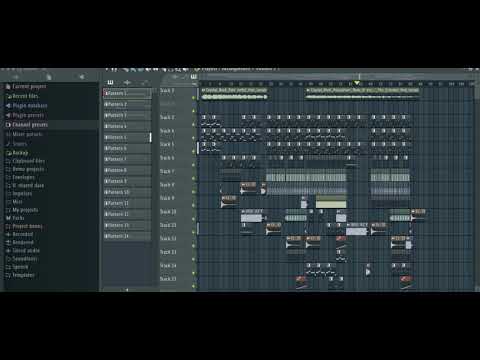Open the Speech folder
This screenshot has height=360, width=480.
coord(17,267)
